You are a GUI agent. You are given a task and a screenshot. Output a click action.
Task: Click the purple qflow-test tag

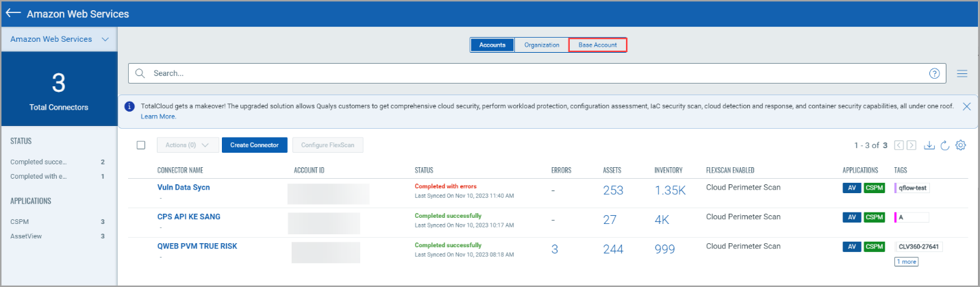912,188
